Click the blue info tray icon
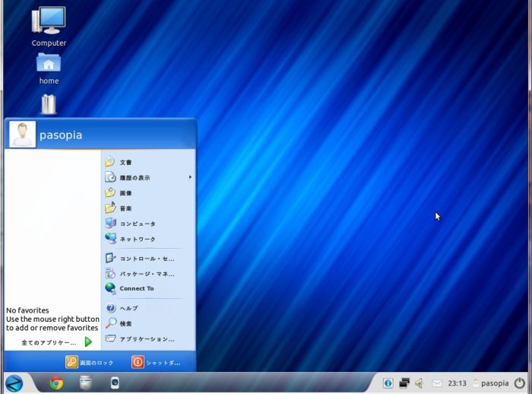Viewport: 532px width, 394px height. (x=388, y=383)
